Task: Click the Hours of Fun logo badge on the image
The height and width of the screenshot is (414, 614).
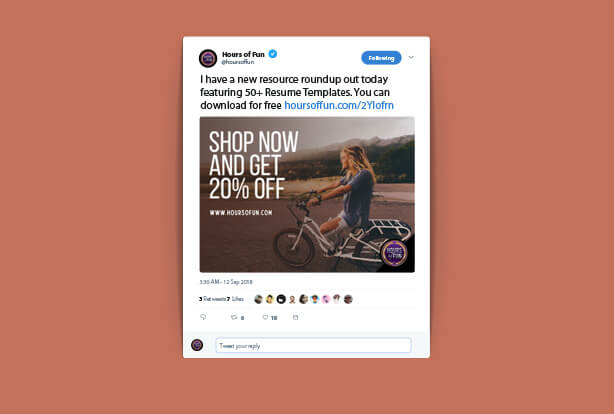Action: click(394, 253)
